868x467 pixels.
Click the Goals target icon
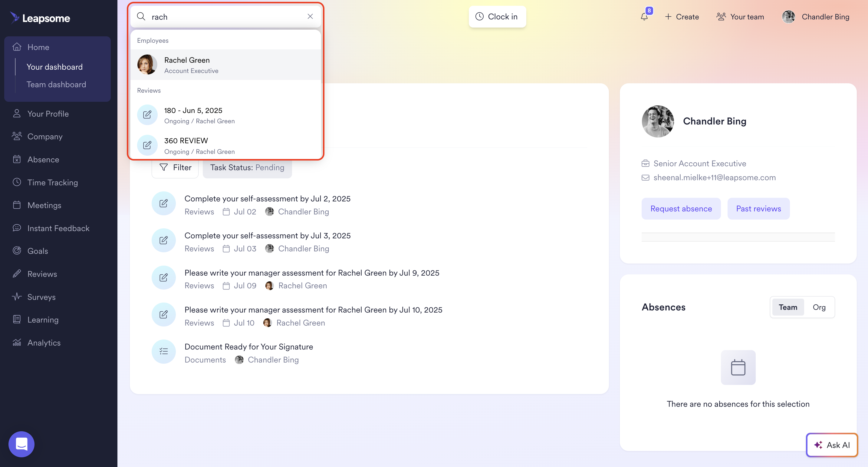tap(17, 250)
